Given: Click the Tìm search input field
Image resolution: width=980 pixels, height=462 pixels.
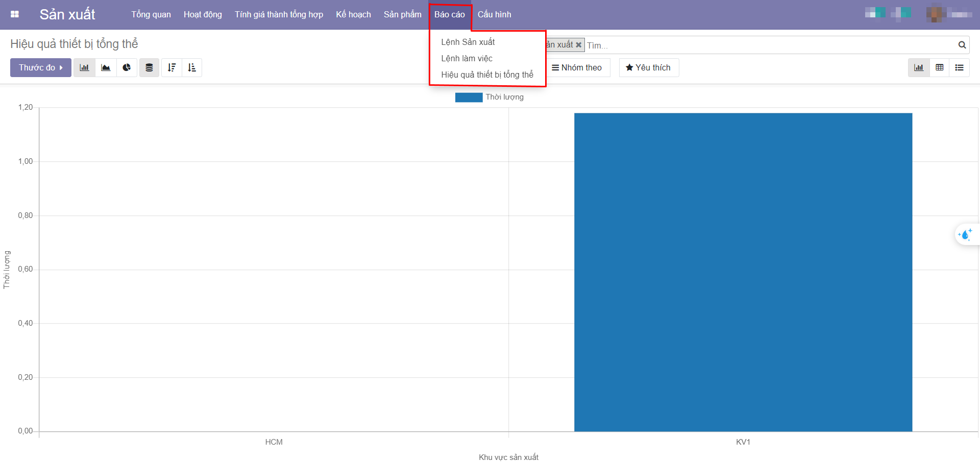Looking at the screenshot, I should [x=766, y=45].
